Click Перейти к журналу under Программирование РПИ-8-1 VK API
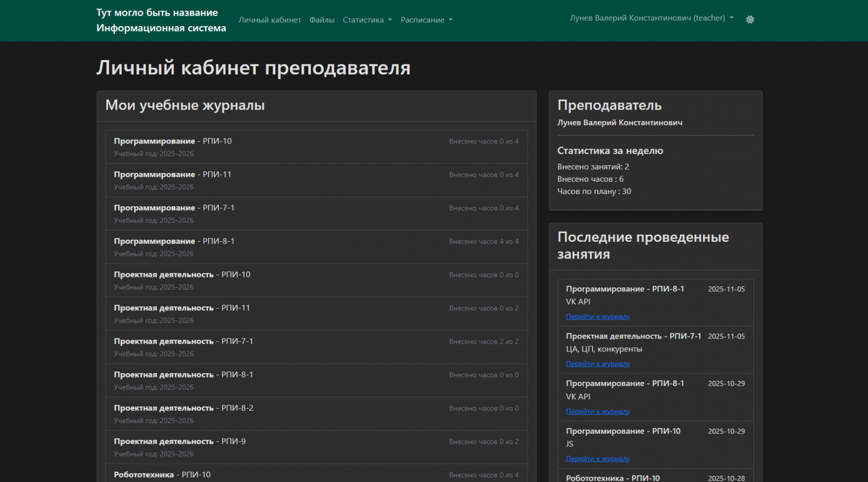The width and height of the screenshot is (868, 482). (598, 316)
